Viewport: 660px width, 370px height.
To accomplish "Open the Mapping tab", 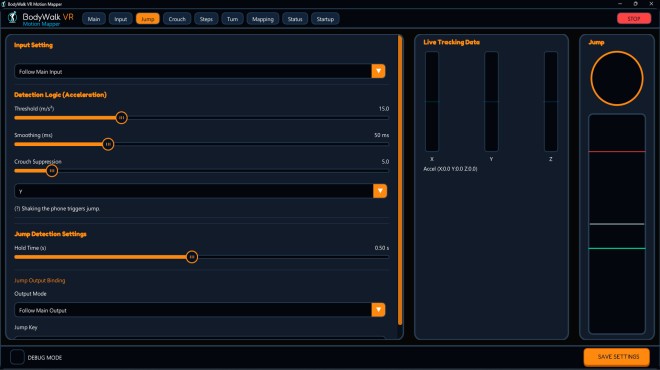I will (x=263, y=19).
